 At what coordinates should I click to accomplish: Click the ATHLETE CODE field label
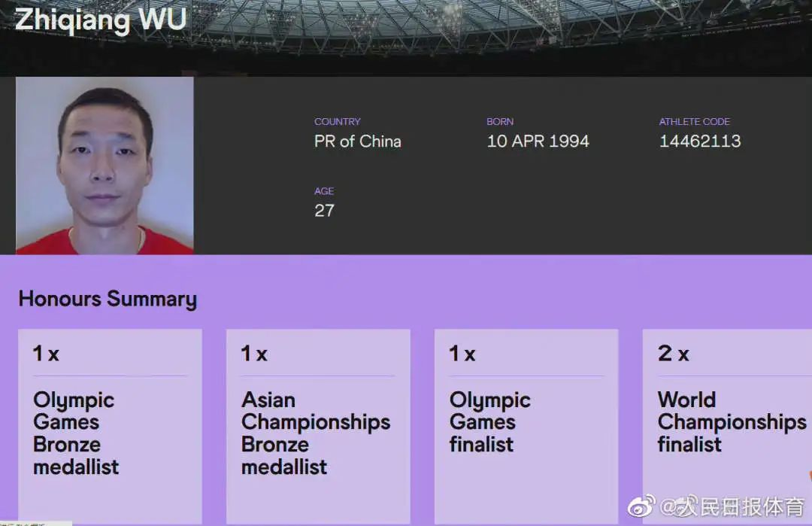click(695, 122)
